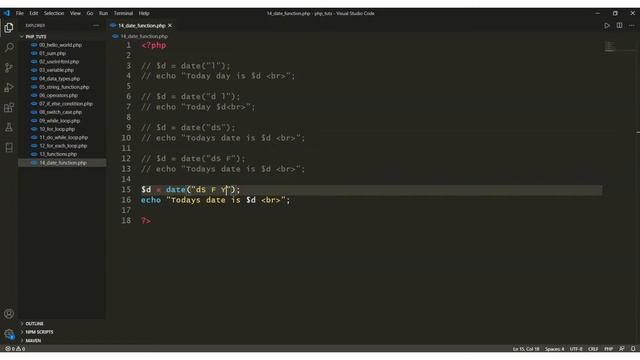Open the Terminal menu

tap(123, 13)
